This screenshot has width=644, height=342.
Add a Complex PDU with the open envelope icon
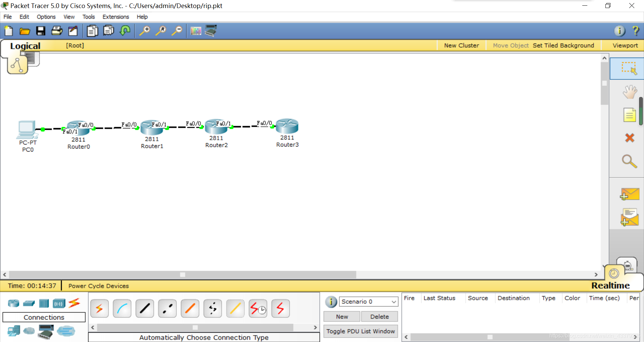[629, 217]
